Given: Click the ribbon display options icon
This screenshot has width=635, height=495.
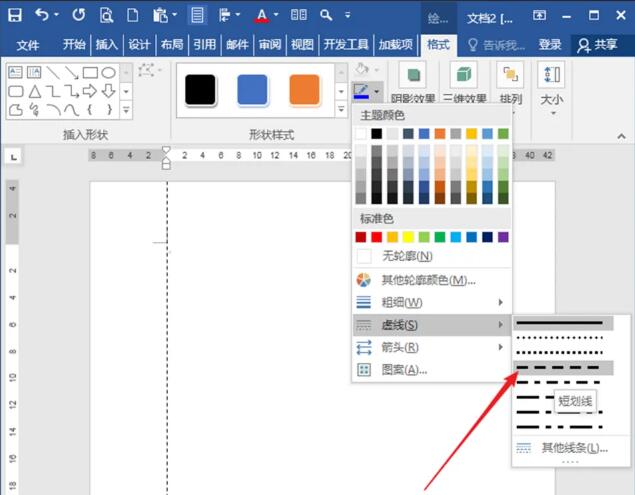Looking at the screenshot, I should 539,15.
